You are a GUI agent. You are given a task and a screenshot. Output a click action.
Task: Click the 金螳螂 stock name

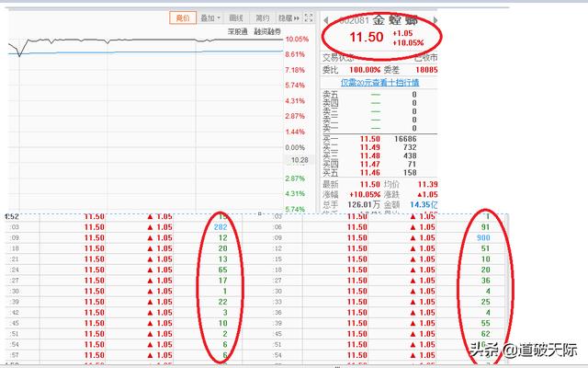(x=395, y=19)
